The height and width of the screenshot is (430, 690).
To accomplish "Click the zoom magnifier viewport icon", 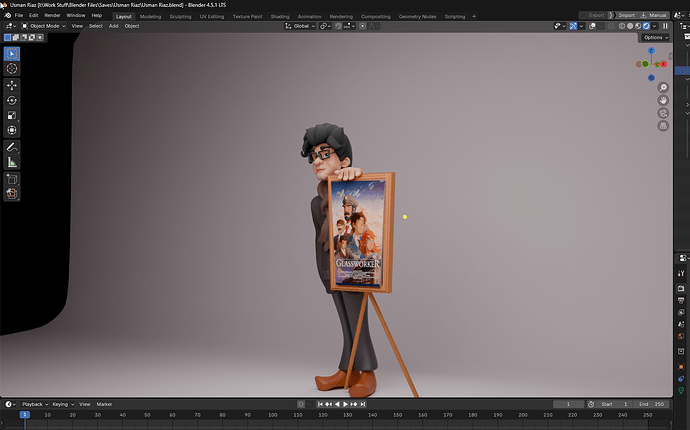I will pyautogui.click(x=663, y=88).
